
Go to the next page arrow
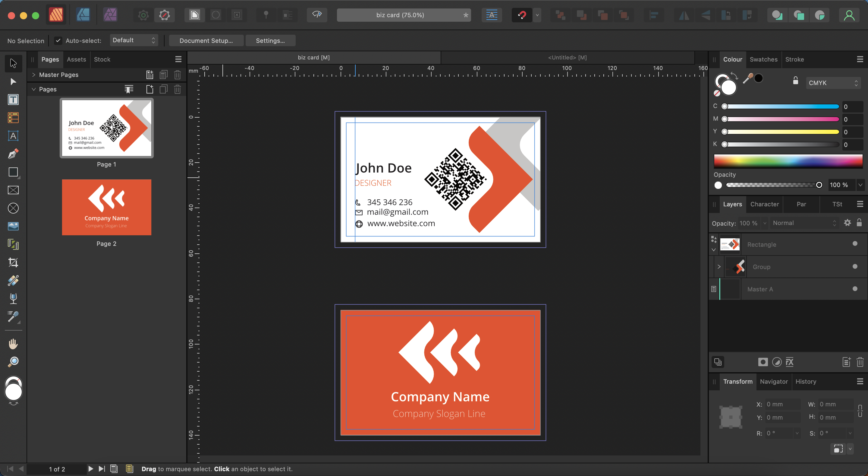tap(90, 469)
